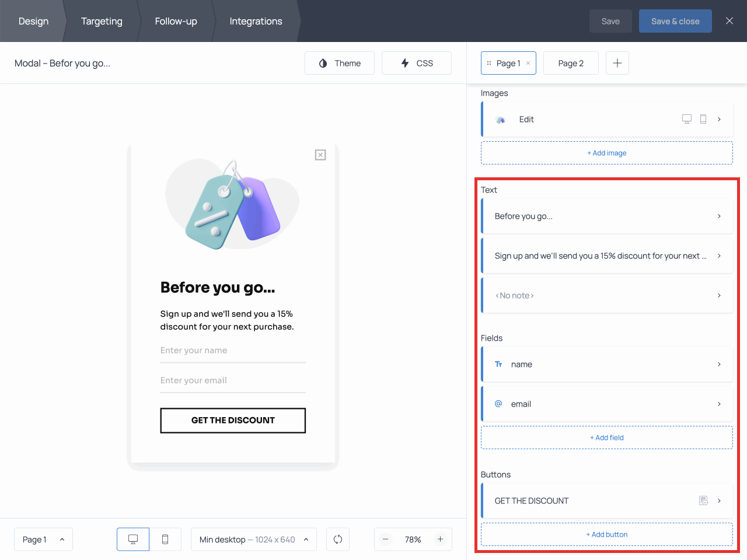This screenshot has width=747, height=560.
Task: Close the modal preview with X icon
Action: 320,155
